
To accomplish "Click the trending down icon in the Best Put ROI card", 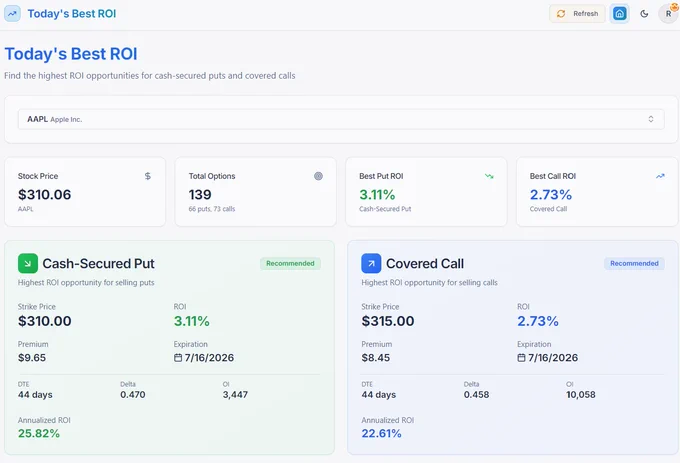I will pyautogui.click(x=489, y=176).
